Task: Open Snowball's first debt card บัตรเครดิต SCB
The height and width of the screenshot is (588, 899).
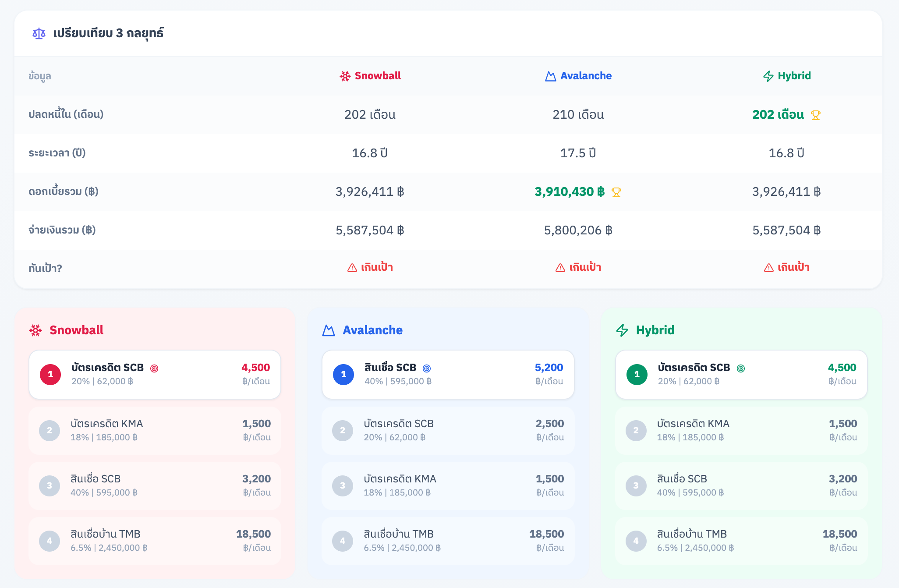Action: point(155,374)
